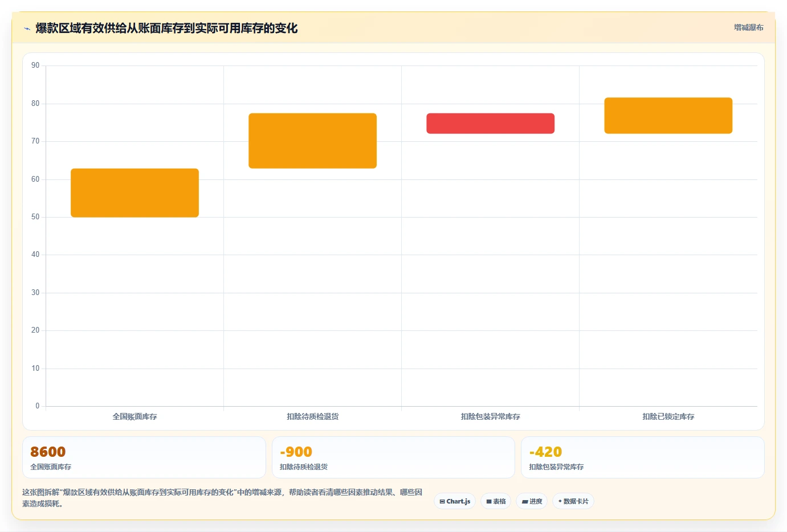Select the orange 全国账面库存 bar
The image size is (787, 532).
[134, 193]
